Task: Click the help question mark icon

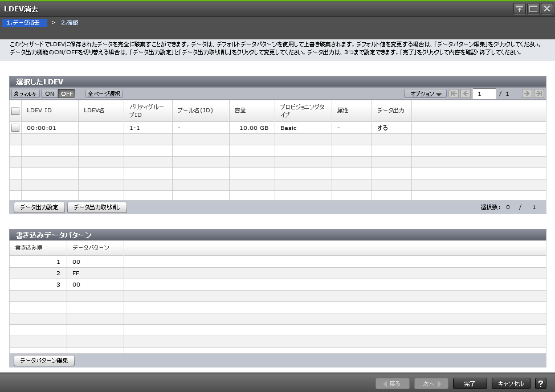Action: point(540,384)
